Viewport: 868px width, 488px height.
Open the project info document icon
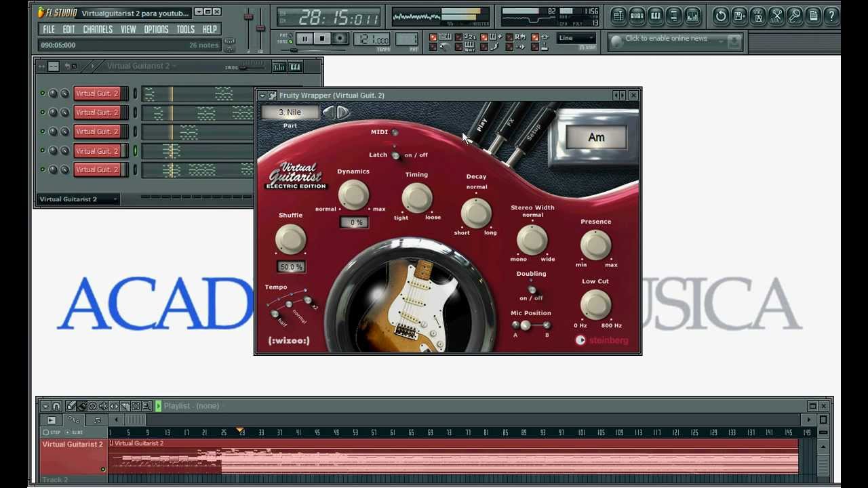click(813, 15)
